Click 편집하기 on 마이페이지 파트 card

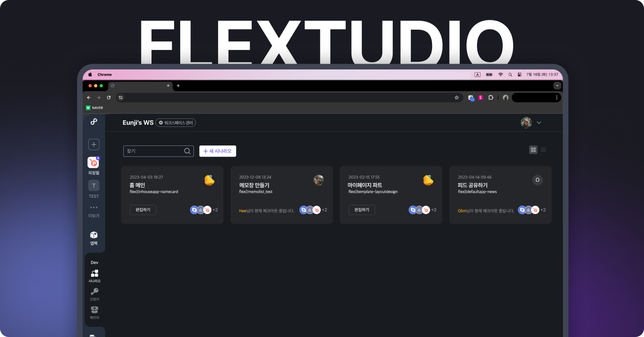click(x=362, y=210)
